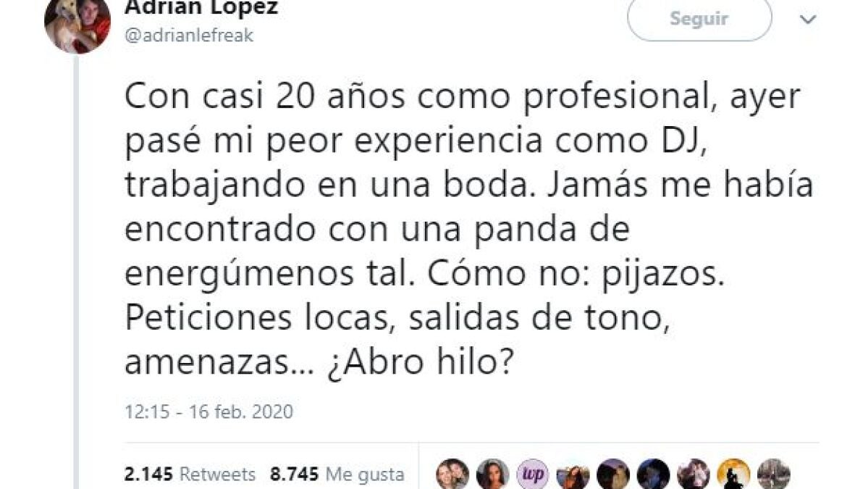Click the '¿Abro hilo?' line of tweet
Screen dimensions: 868x489
click(421, 362)
